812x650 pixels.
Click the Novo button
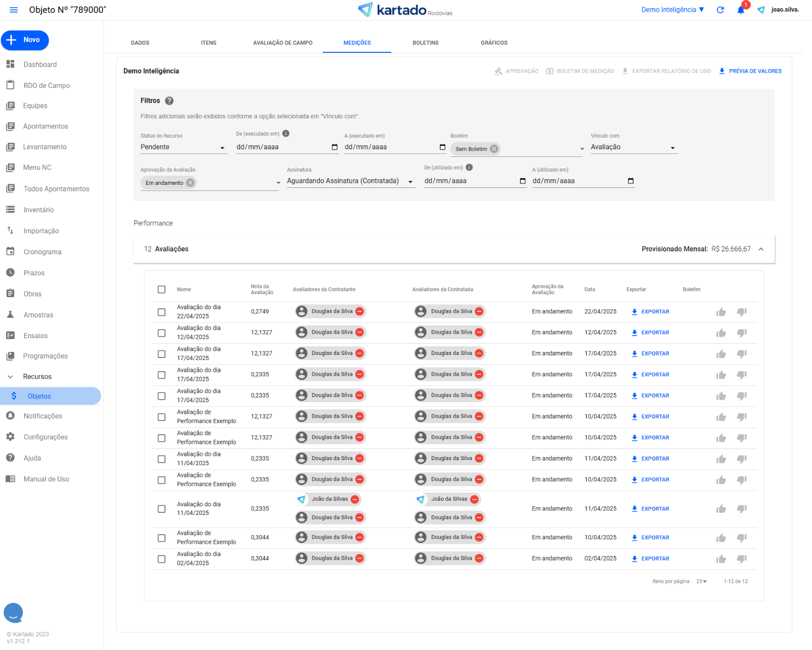click(x=25, y=40)
